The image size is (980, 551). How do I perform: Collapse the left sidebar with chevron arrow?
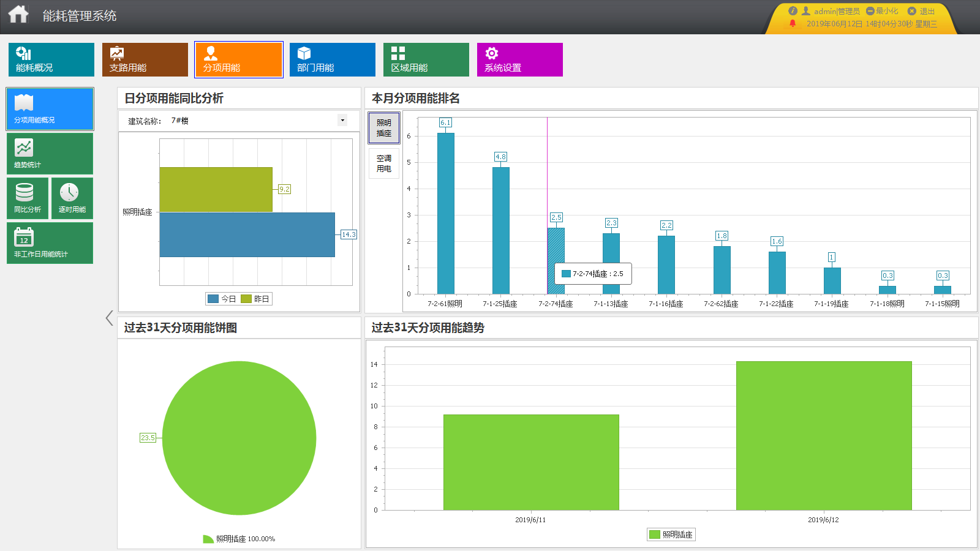tap(109, 318)
